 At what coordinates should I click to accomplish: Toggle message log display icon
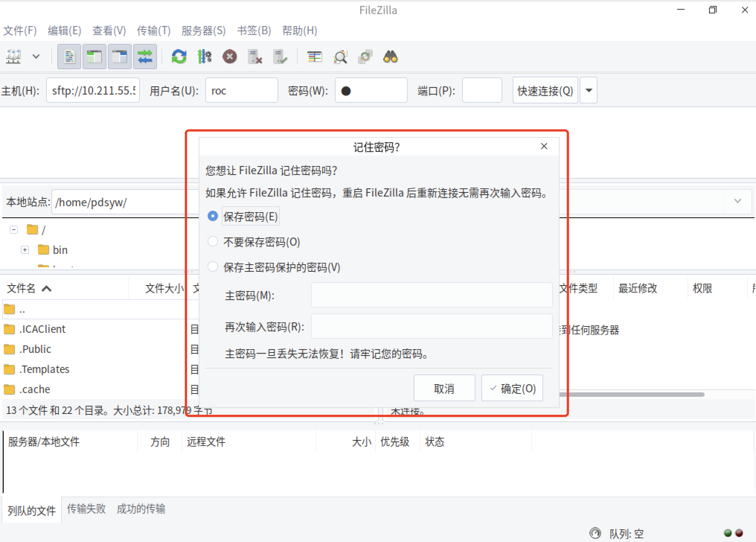click(x=69, y=57)
